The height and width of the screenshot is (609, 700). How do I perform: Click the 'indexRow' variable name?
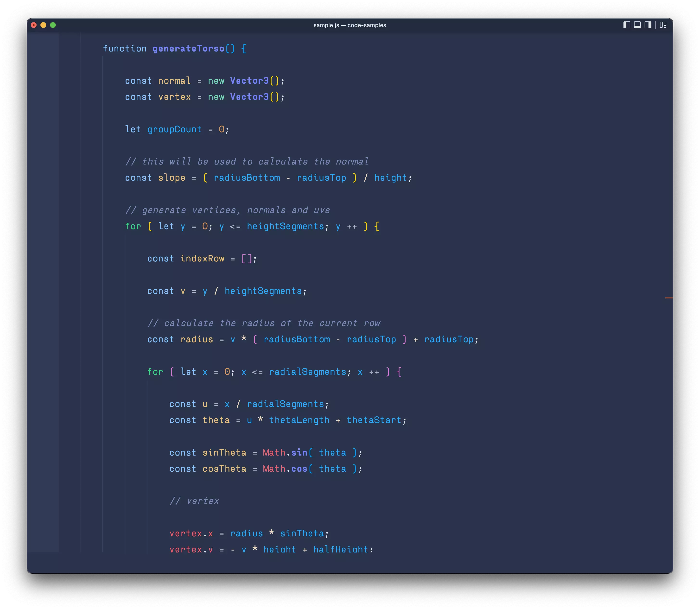point(203,259)
